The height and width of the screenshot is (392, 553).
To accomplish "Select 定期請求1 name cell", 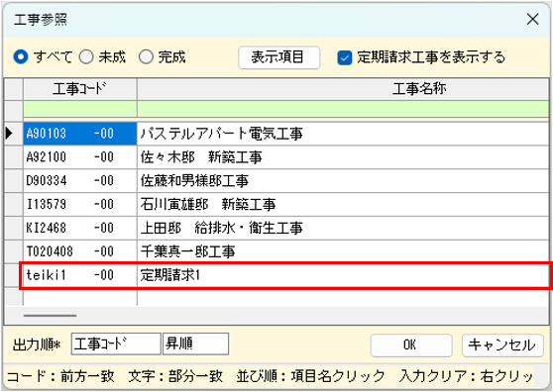I will [343, 275].
